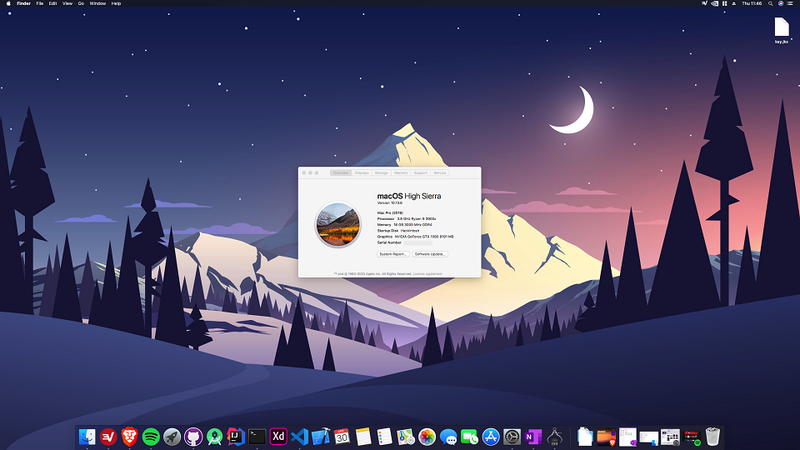
Task: Launch Terminal from the Dock
Action: click(257, 437)
